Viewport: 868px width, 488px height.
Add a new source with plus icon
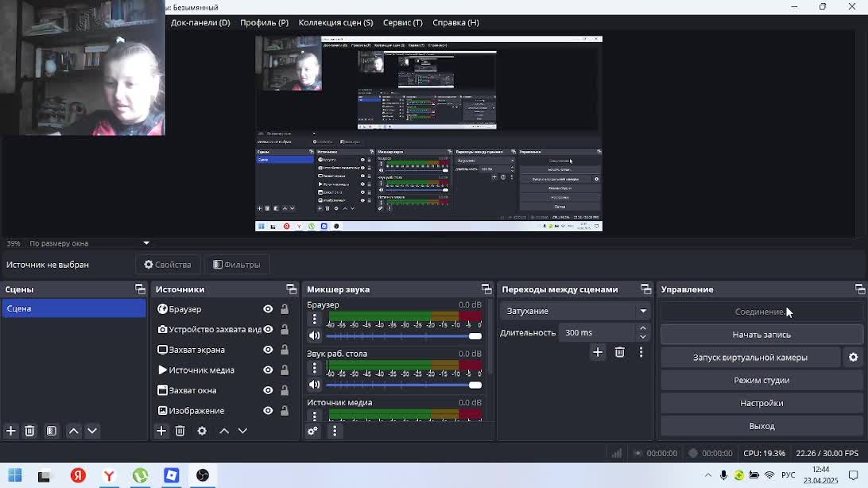click(x=161, y=431)
